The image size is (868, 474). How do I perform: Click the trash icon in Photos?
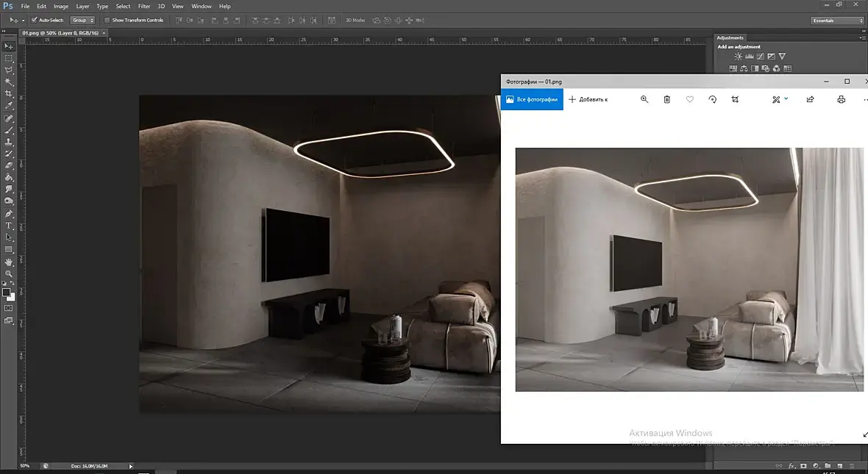[666, 99]
